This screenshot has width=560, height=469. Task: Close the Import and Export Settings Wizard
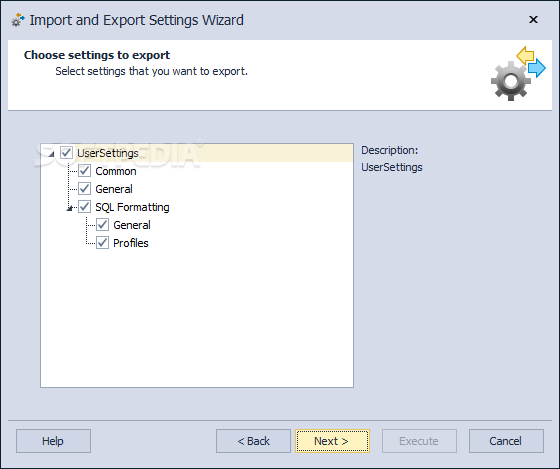pyautogui.click(x=533, y=20)
